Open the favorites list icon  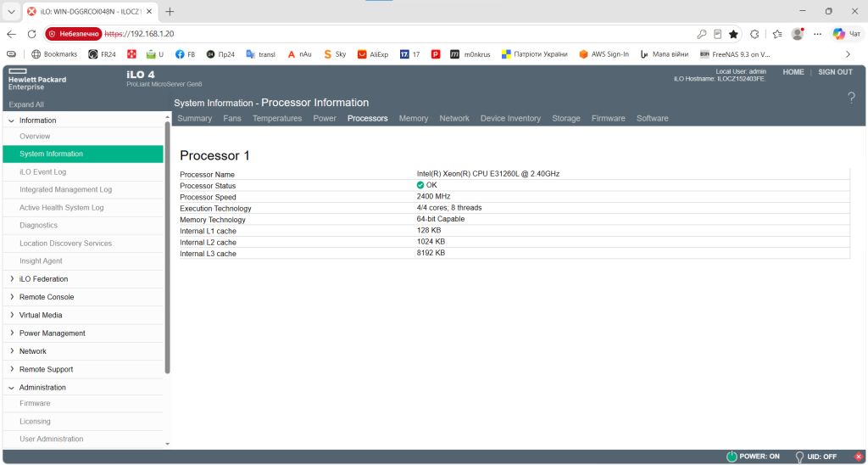pos(777,34)
